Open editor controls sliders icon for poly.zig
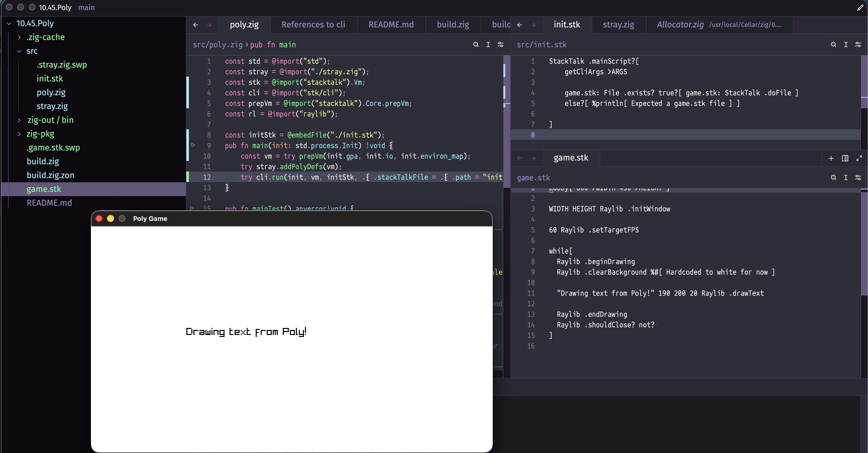868x453 pixels. [x=500, y=44]
